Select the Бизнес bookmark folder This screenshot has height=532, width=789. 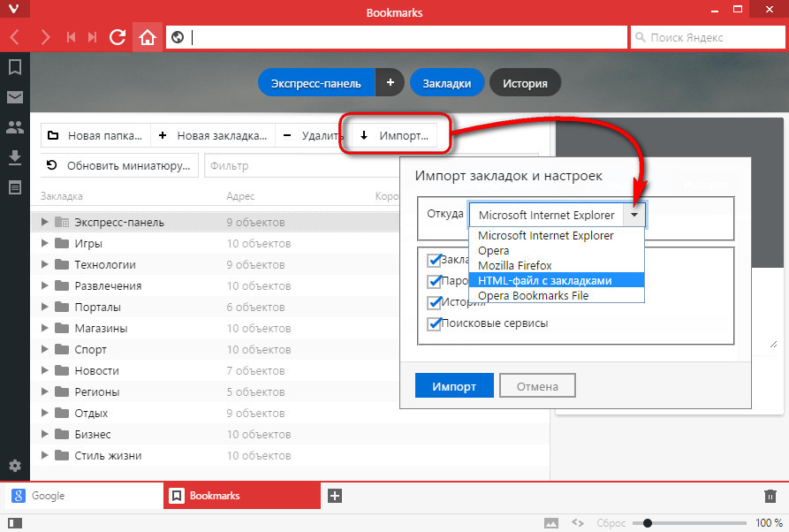point(93,434)
